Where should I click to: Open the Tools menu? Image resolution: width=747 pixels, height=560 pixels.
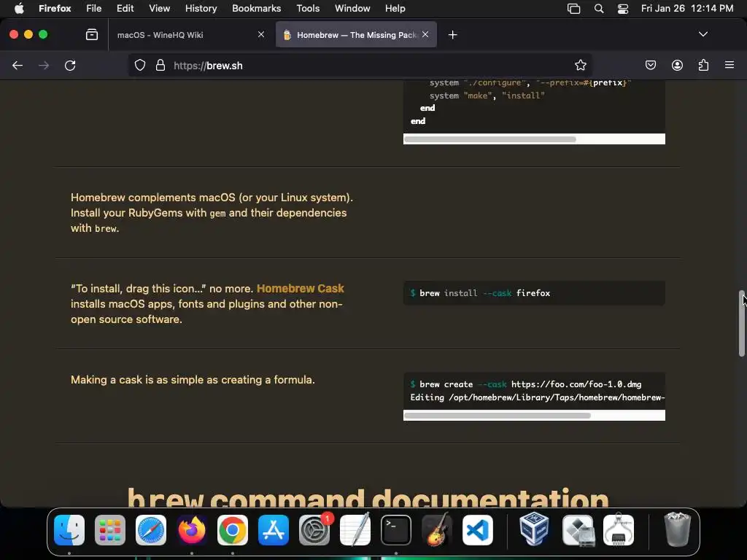click(308, 9)
